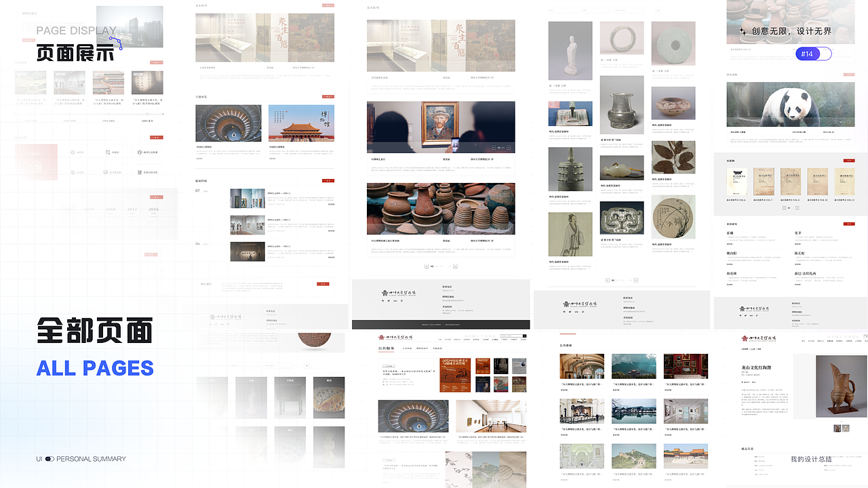This screenshot has width=868, height=488.
Task: Open the dried leaf specimen item
Action: click(673, 157)
